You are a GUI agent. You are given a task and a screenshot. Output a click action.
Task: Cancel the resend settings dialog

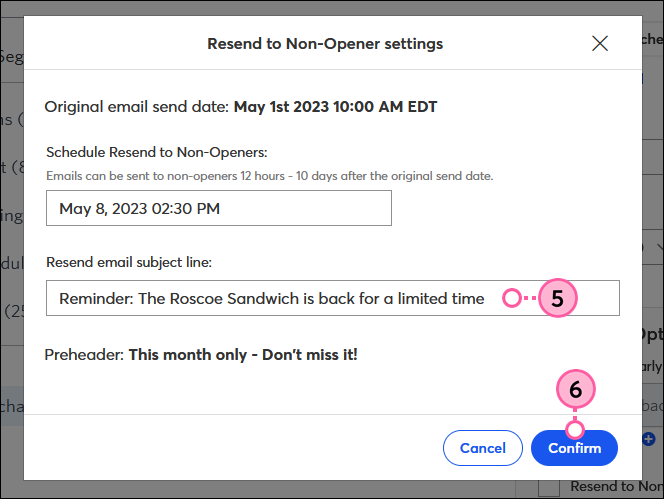(x=483, y=448)
